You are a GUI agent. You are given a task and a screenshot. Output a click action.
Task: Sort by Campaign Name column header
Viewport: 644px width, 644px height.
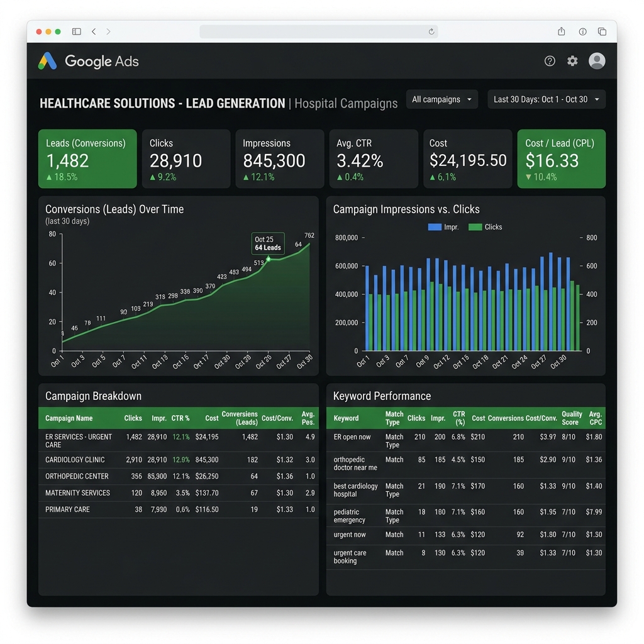tap(69, 418)
